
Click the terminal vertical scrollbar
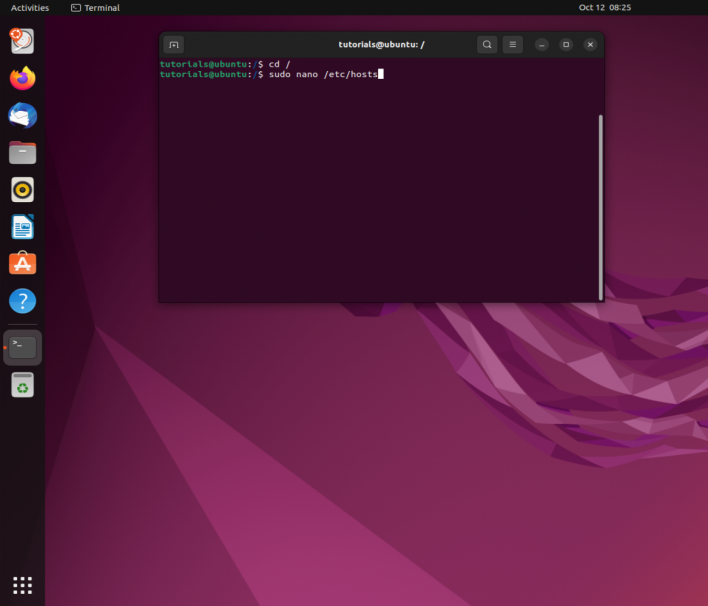[x=601, y=207]
